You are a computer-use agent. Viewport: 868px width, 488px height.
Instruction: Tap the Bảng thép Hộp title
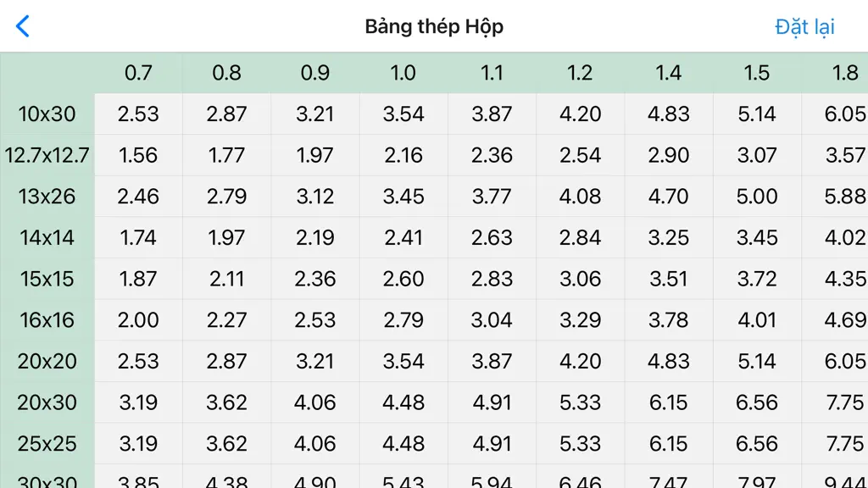434,26
